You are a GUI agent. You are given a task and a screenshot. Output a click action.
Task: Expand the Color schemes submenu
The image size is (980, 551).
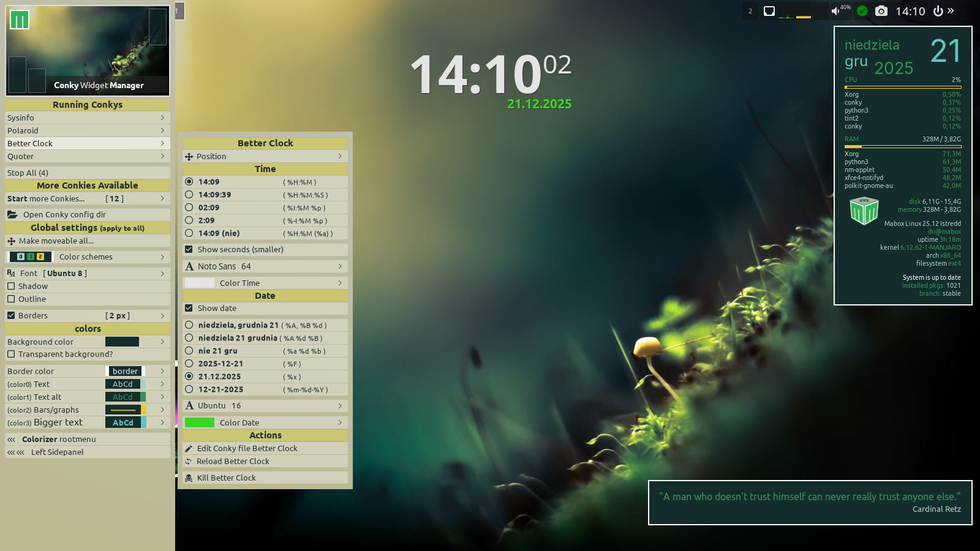click(87, 257)
